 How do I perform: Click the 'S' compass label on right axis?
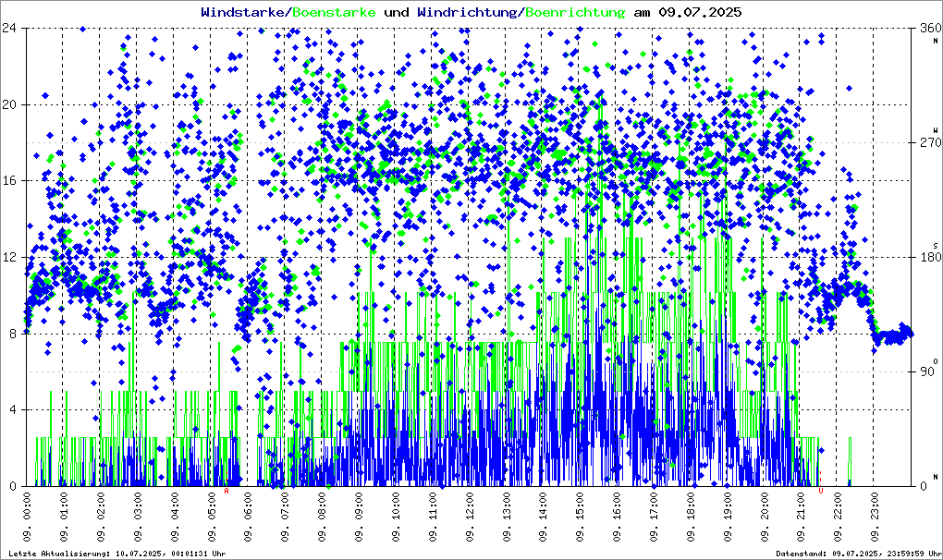pyautogui.click(x=936, y=245)
